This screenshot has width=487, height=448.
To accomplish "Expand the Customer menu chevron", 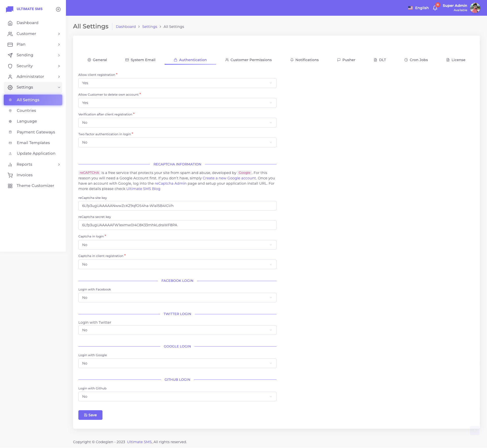I will click(x=59, y=34).
